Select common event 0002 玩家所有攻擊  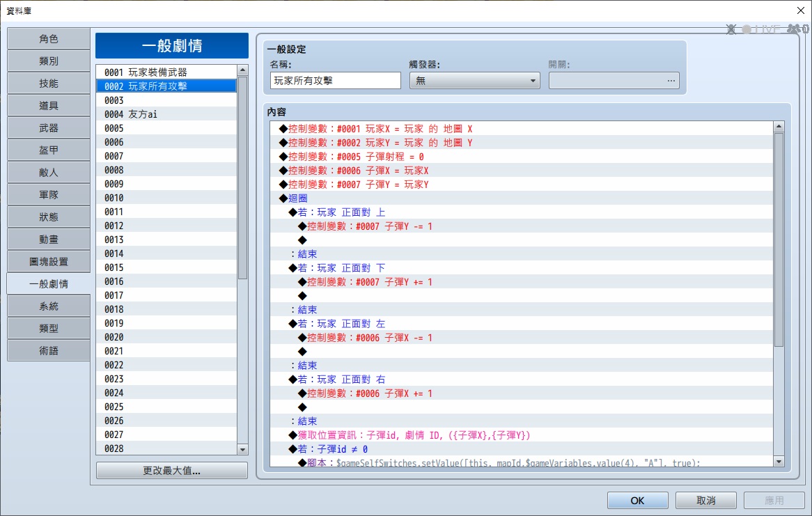166,86
